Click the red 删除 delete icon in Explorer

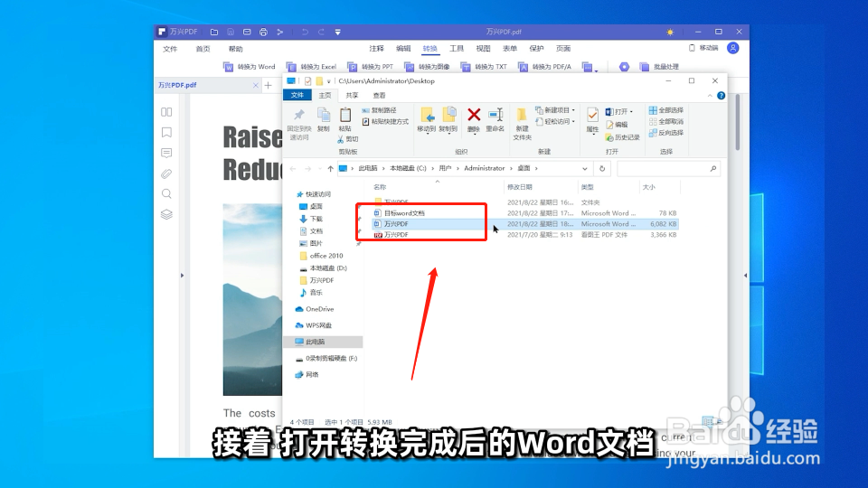(x=474, y=120)
